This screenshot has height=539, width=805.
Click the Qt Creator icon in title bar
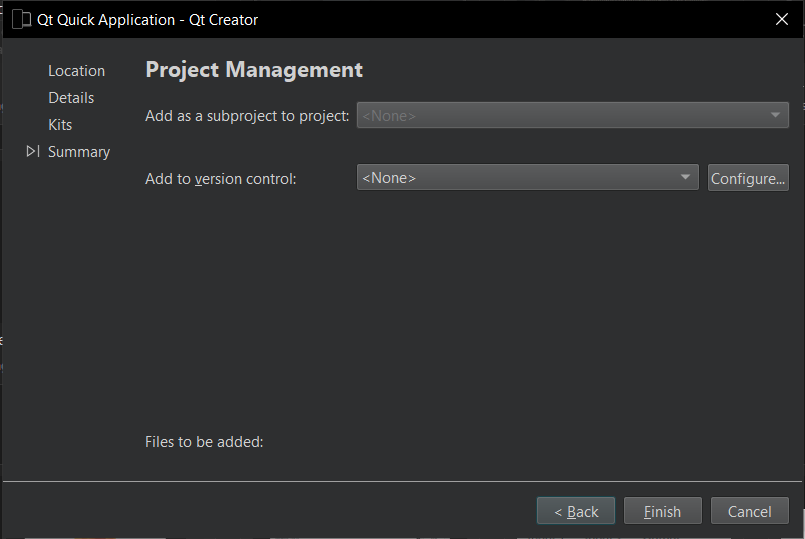pyautogui.click(x=21, y=19)
